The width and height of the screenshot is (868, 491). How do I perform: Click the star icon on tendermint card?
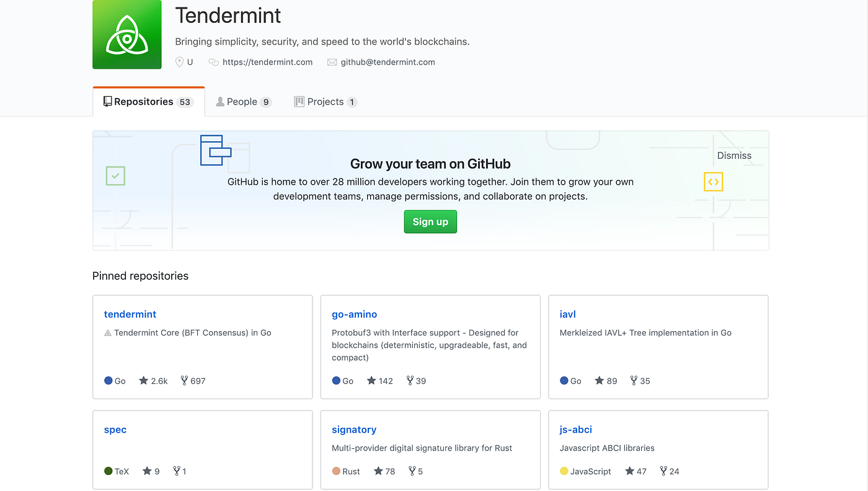(144, 381)
